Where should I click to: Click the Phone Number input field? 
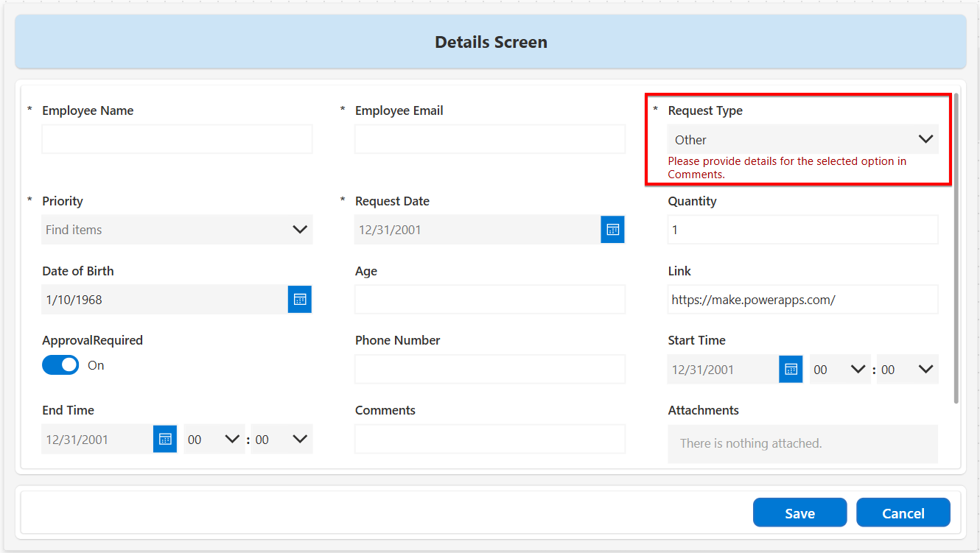point(490,370)
